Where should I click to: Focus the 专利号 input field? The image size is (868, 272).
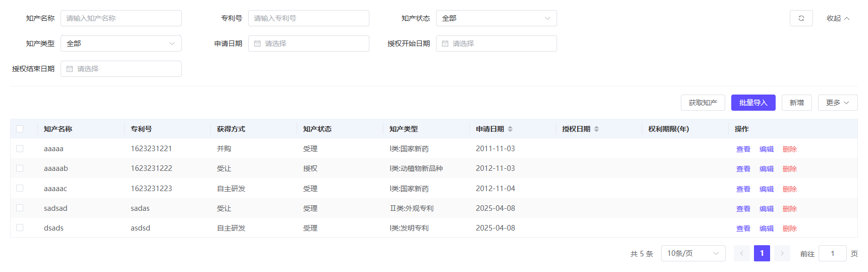[x=309, y=18]
